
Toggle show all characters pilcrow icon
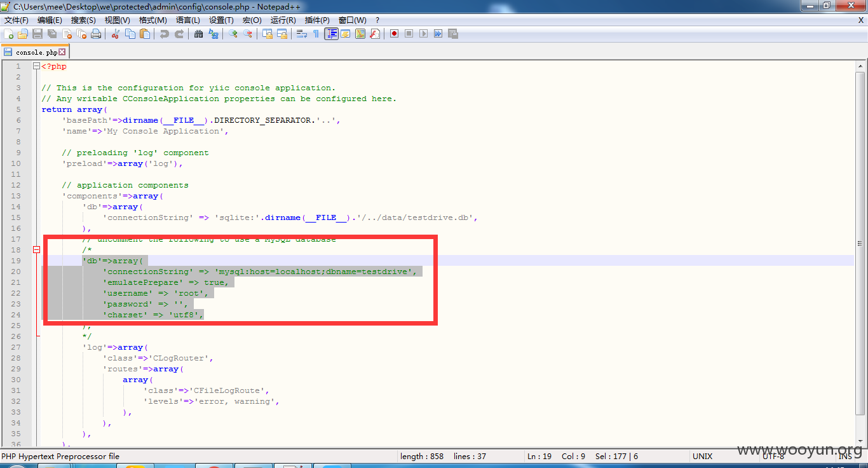[316, 34]
